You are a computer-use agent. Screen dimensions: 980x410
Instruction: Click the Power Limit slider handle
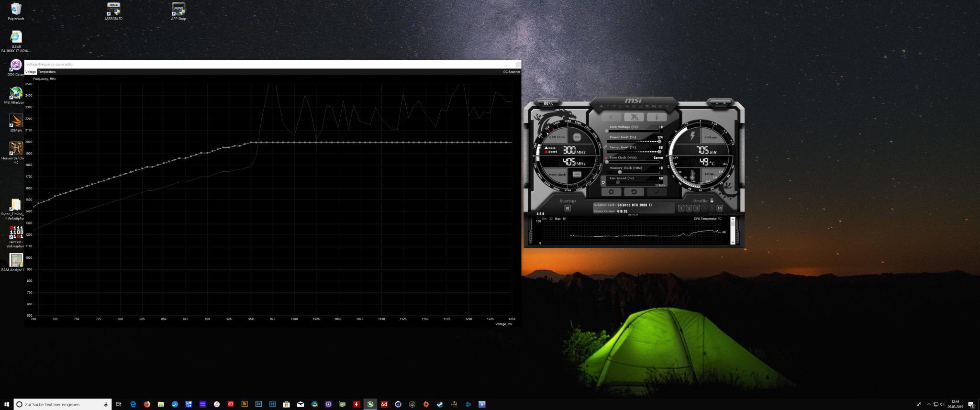[x=659, y=142]
